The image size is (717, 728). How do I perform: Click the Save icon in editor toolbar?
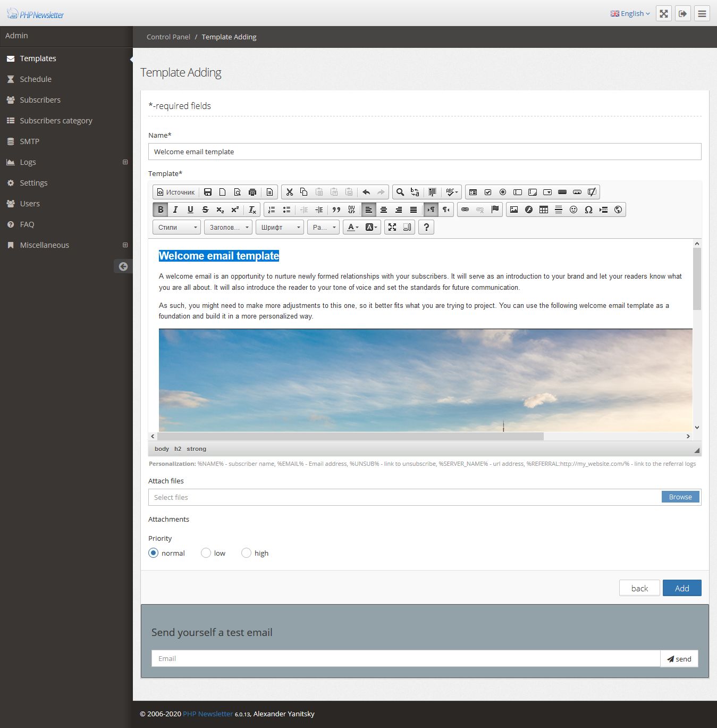pyautogui.click(x=208, y=192)
